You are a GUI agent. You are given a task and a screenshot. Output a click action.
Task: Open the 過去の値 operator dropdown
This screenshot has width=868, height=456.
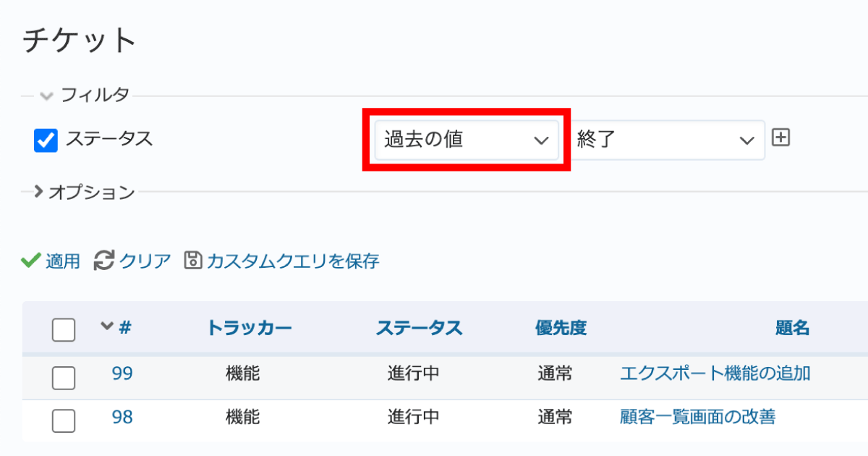click(466, 140)
